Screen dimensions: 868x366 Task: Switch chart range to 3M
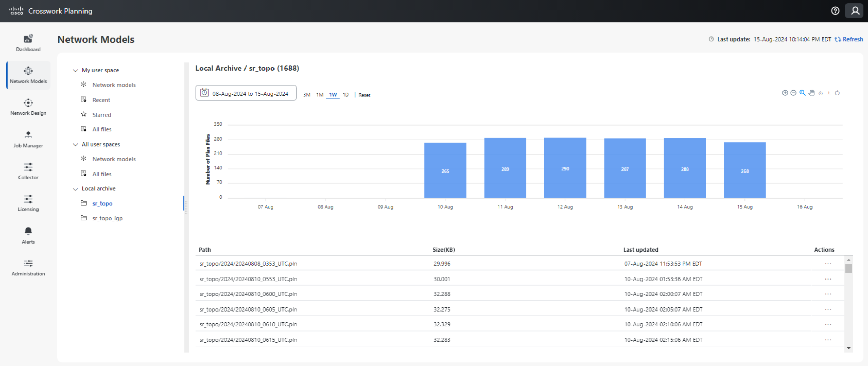coord(306,95)
